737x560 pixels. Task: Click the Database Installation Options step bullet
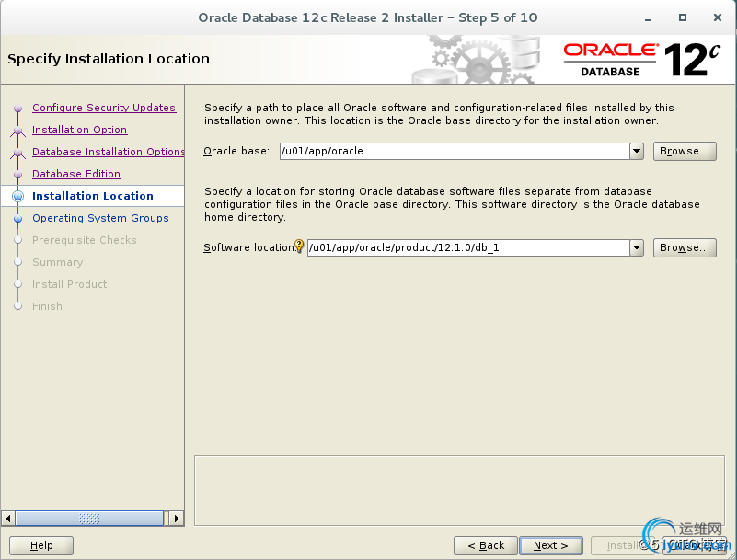17,153
